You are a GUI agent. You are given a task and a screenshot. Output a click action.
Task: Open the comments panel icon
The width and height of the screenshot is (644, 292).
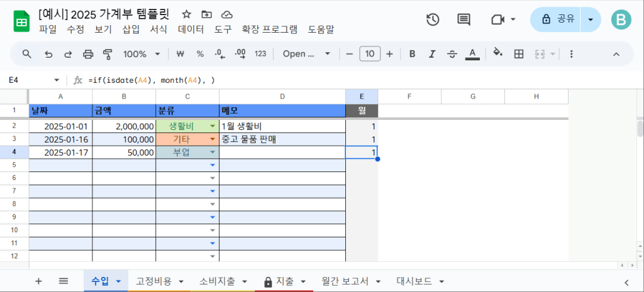(x=464, y=19)
